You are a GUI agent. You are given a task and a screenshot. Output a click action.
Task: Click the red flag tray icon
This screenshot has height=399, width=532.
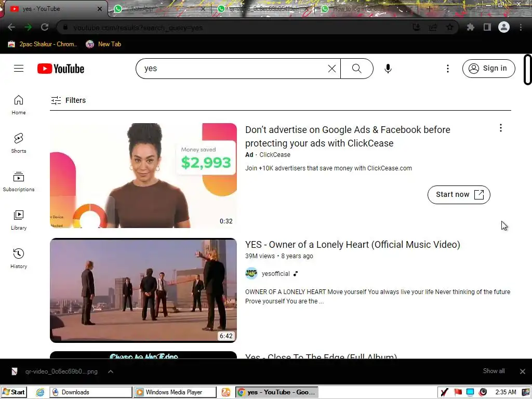click(x=458, y=392)
